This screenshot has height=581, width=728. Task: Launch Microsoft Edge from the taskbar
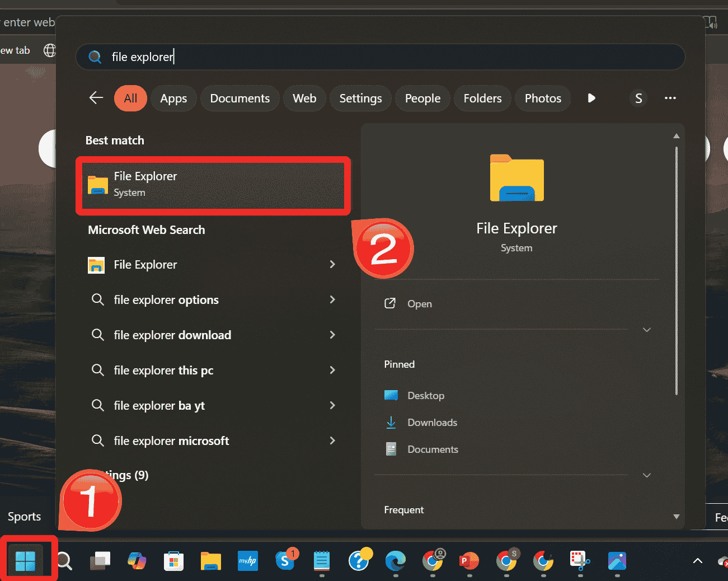(x=396, y=561)
